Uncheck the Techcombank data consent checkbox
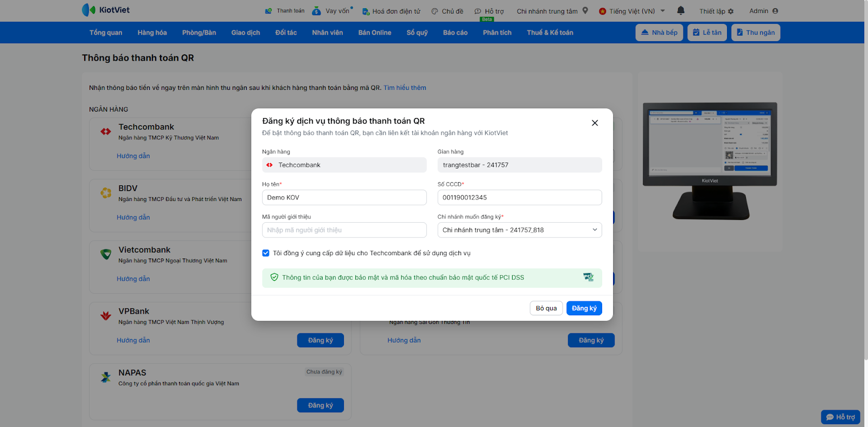 click(266, 253)
